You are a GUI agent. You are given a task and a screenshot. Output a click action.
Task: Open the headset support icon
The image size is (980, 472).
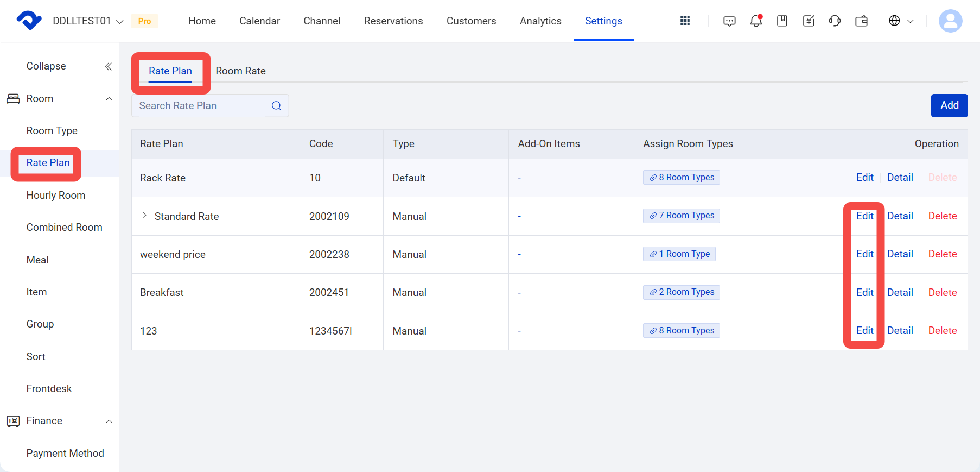pyautogui.click(x=835, y=21)
